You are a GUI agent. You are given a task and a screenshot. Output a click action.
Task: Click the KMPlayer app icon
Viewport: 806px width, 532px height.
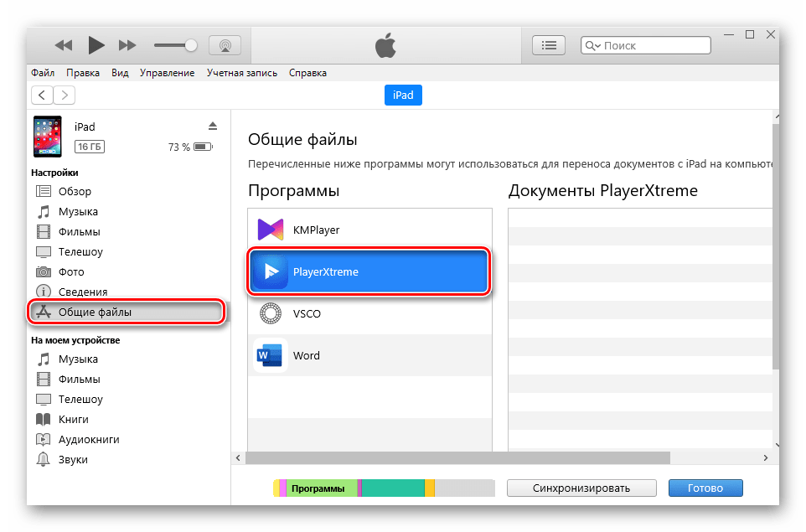(271, 230)
